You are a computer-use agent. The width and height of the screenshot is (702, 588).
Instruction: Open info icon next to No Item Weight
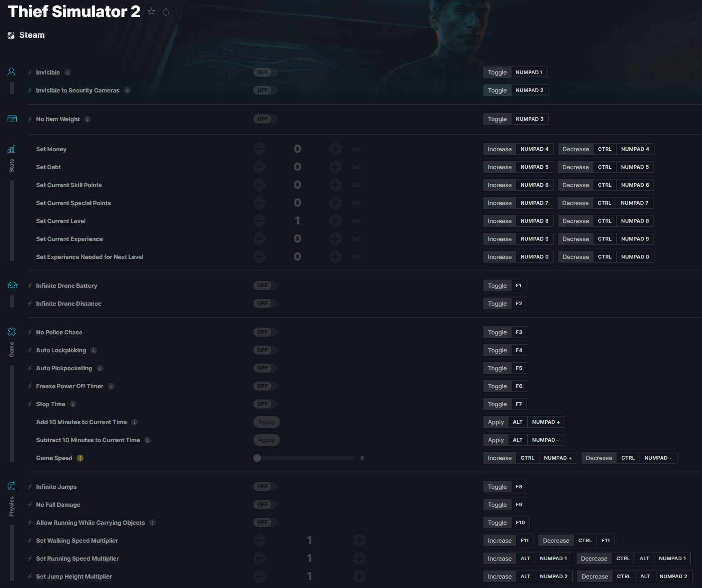(87, 119)
